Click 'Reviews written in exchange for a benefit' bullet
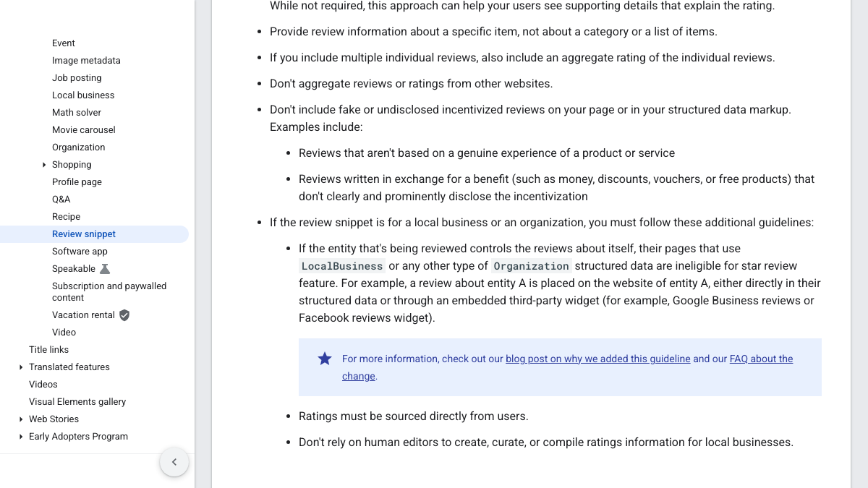Image resolution: width=868 pixels, height=488 pixels. tap(557, 188)
